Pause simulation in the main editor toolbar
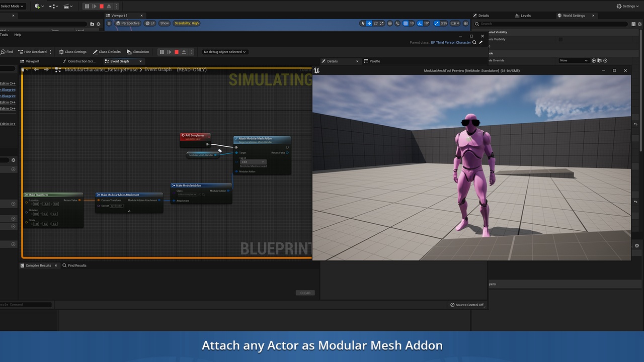The width and height of the screenshot is (644, 362). point(87,6)
